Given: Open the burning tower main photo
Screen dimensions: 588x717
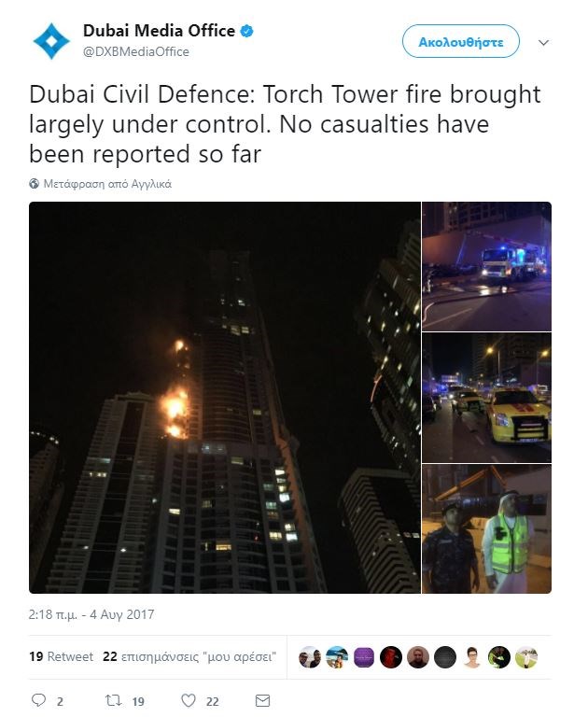Looking at the screenshot, I should point(225,398).
